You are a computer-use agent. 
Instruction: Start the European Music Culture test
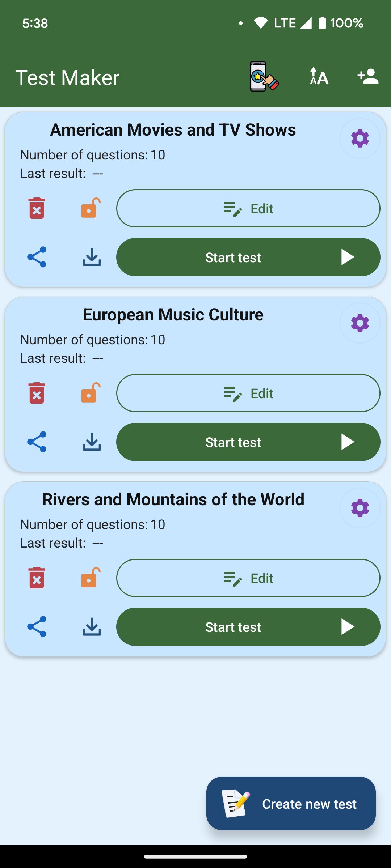tap(248, 442)
